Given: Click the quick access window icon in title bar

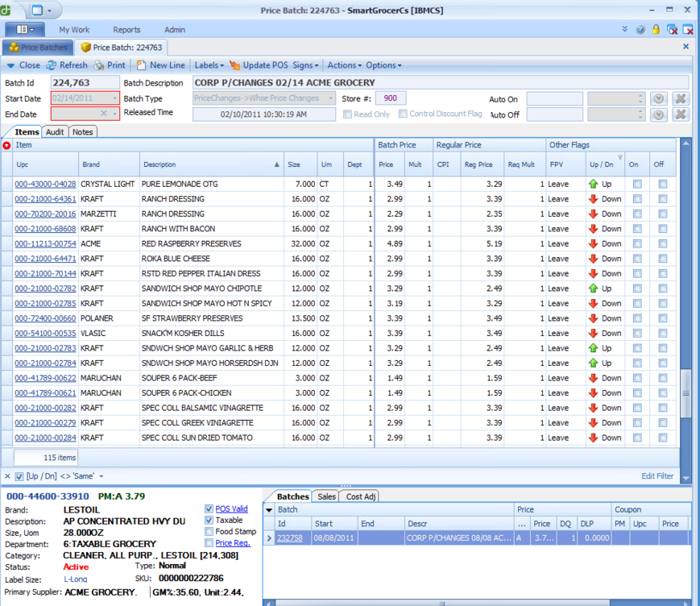Looking at the screenshot, I should [x=38, y=10].
